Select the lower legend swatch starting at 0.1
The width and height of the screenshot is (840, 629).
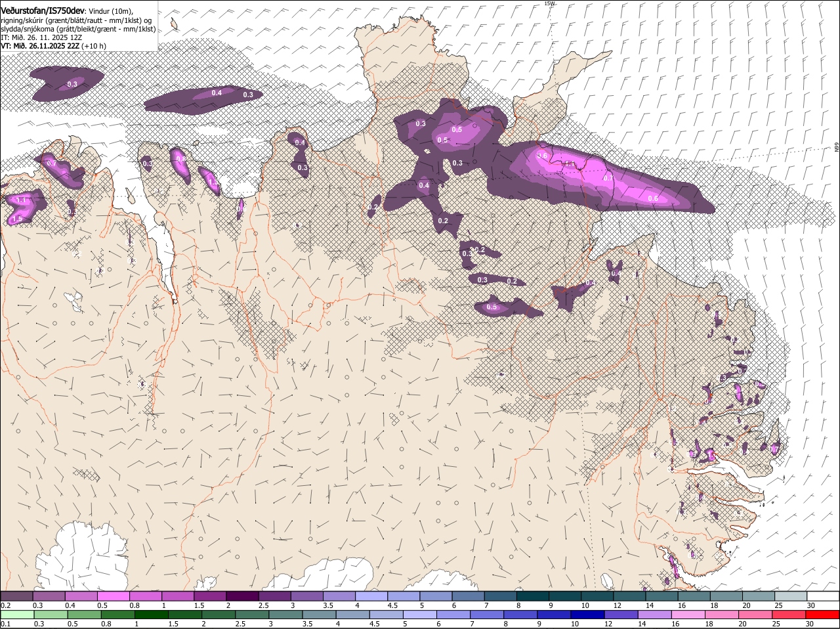pos(17,615)
